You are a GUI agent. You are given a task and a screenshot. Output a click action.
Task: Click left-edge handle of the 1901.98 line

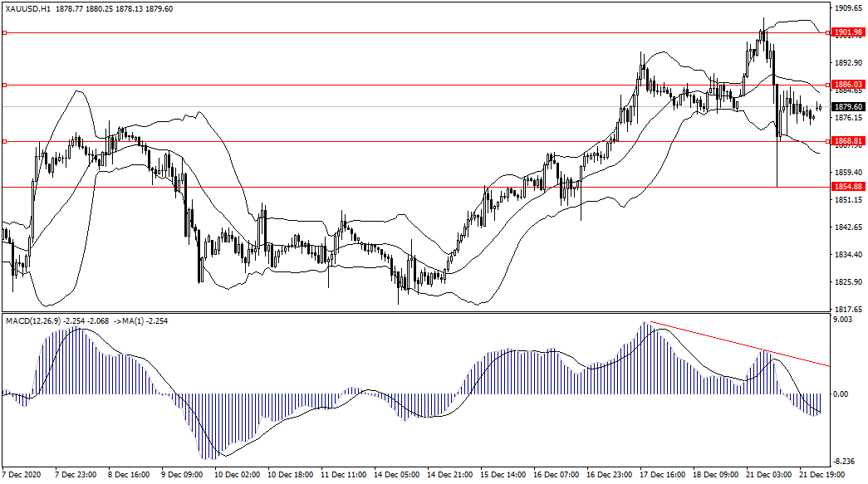[5, 32]
